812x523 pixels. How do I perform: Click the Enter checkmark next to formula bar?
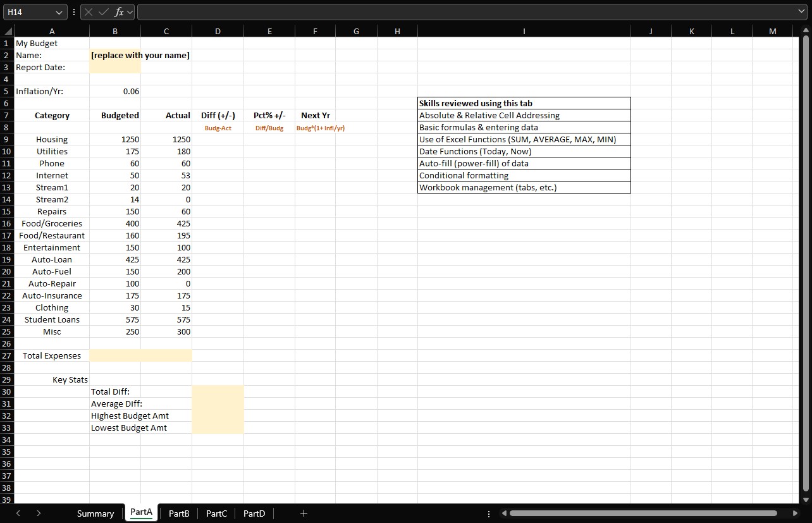(102, 12)
